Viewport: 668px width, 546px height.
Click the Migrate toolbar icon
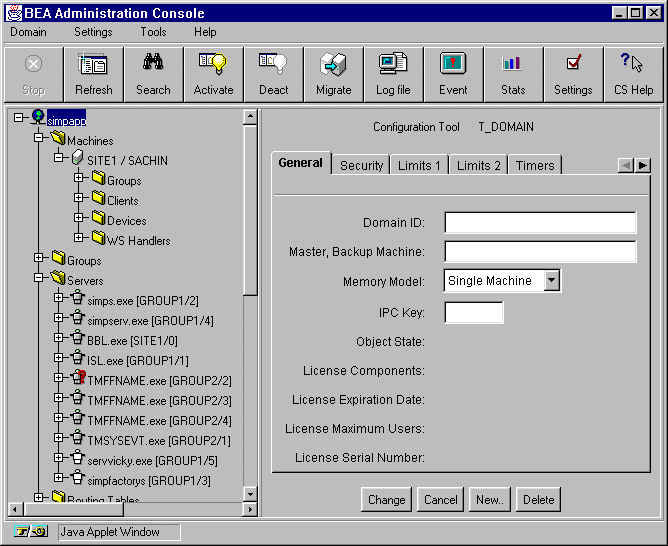click(x=333, y=64)
